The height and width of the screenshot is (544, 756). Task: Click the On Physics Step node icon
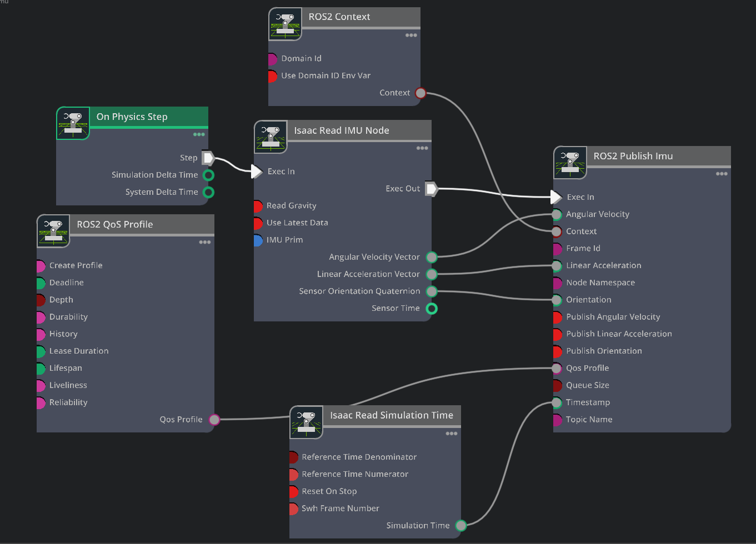(x=73, y=123)
